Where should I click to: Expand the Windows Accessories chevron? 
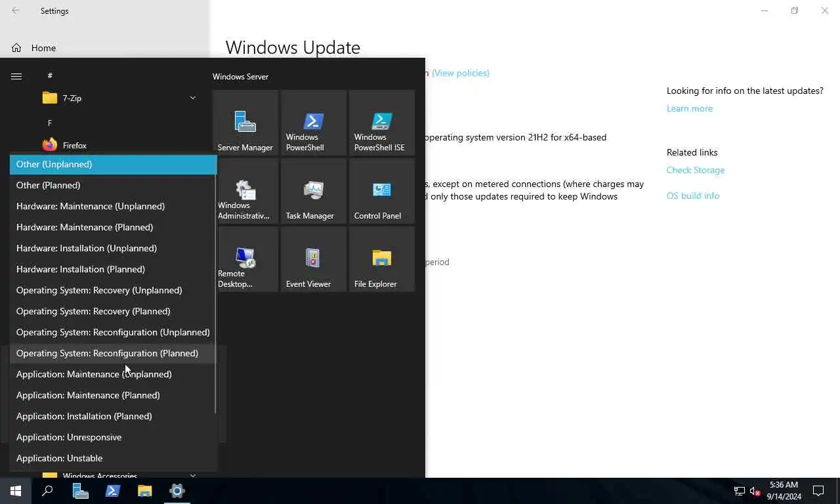tap(193, 475)
